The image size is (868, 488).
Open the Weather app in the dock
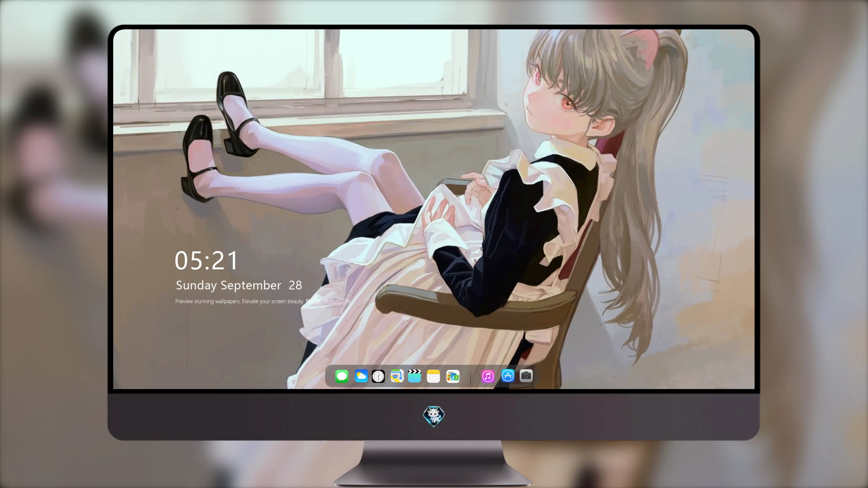tap(361, 376)
